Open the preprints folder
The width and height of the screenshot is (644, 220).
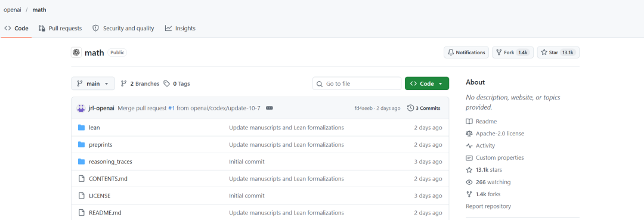click(101, 145)
